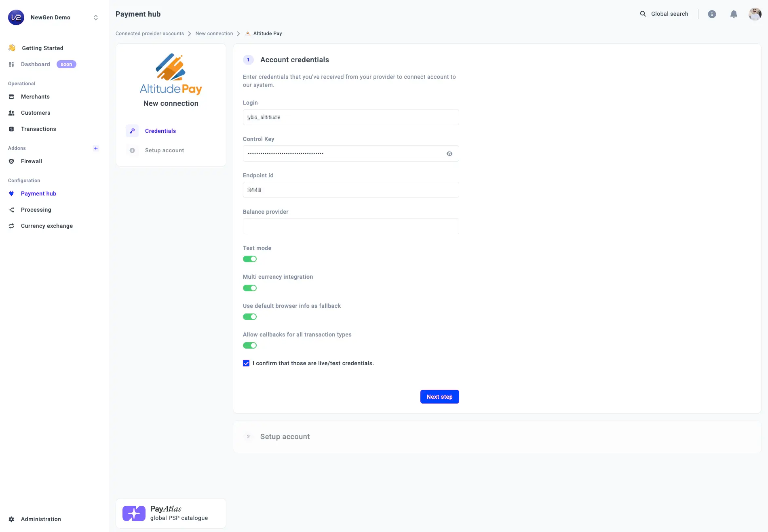Click the Currency exchange arrows icon

11,226
